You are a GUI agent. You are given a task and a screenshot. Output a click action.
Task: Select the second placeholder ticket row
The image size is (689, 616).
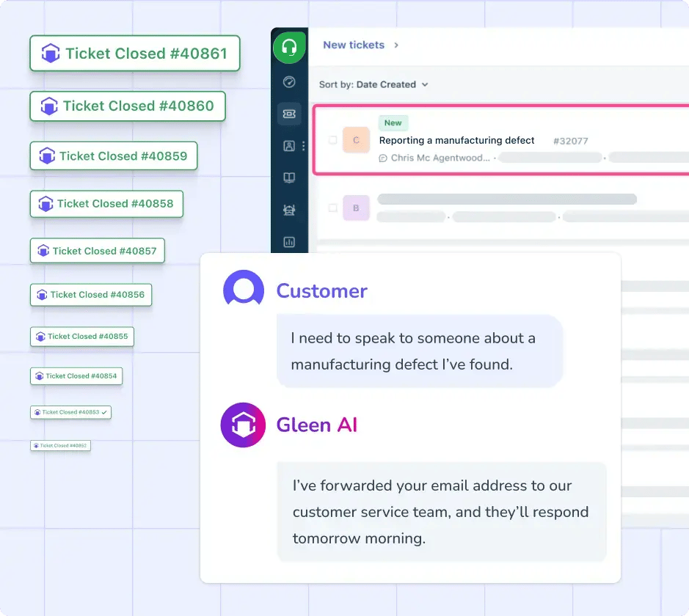click(501, 208)
